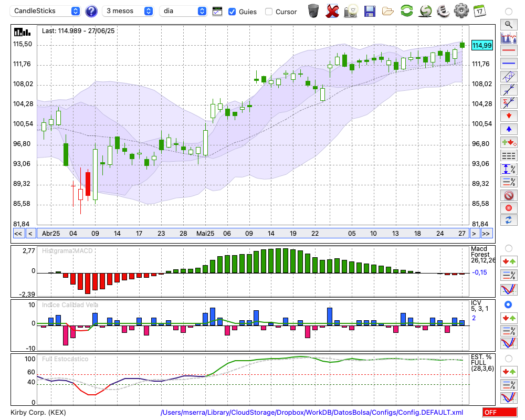Click the 'Last: 114.989 - 27/06/25' text
This screenshot has height=420, width=525.
[78, 31]
